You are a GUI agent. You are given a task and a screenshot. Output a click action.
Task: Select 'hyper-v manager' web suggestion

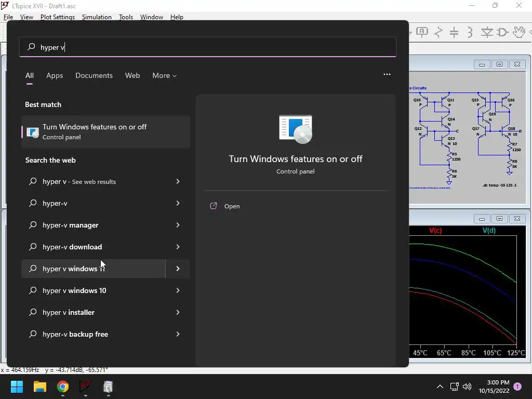pyautogui.click(x=94, y=225)
